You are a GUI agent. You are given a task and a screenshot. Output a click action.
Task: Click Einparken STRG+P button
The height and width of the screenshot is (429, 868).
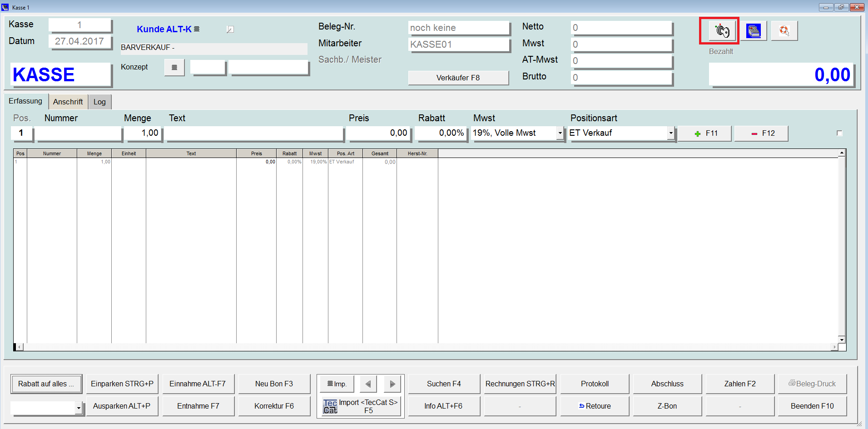click(122, 384)
